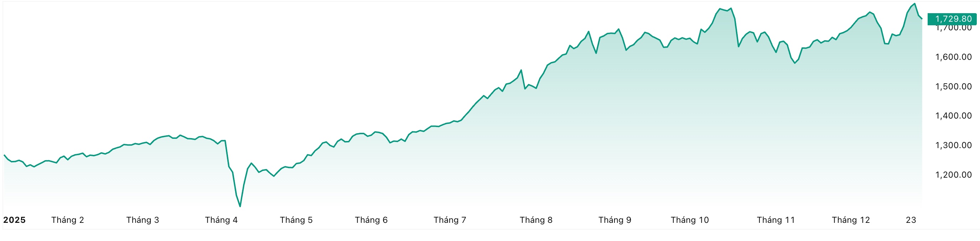Click the lowest April dip on the chart line
This screenshot has height=241, width=980.
(x=240, y=206)
